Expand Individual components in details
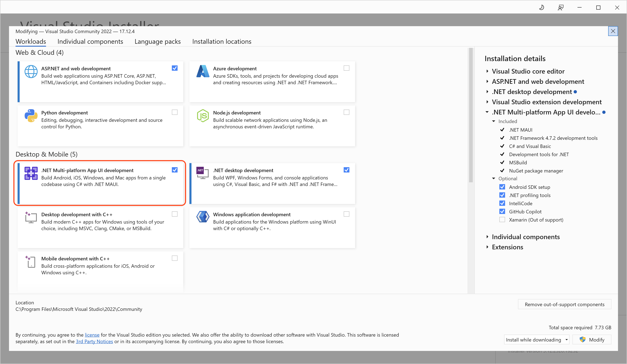627x364 pixels. pos(487,237)
